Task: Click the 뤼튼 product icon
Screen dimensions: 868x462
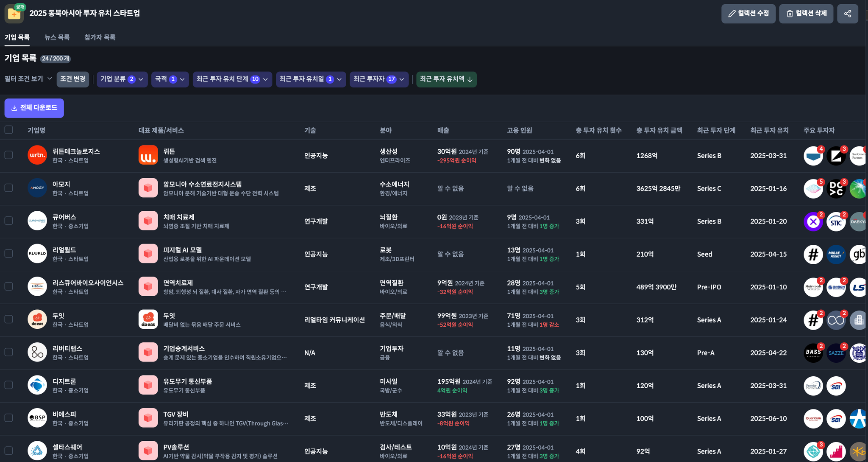Action: tap(148, 155)
